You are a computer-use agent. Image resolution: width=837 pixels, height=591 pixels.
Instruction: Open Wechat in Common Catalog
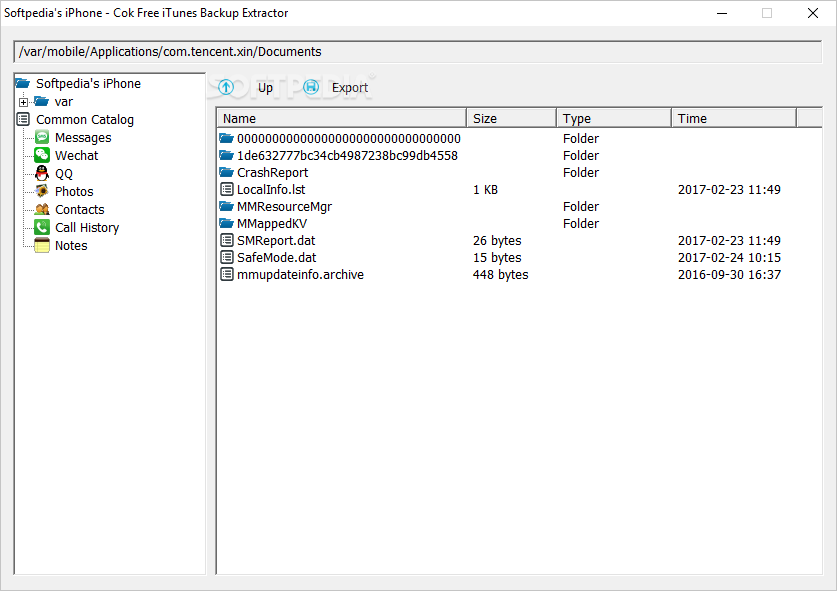77,155
